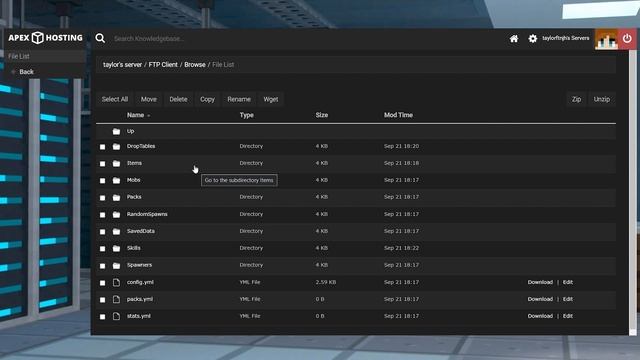
Task: Tick the Spawners row checkbox
Action: [102, 266]
